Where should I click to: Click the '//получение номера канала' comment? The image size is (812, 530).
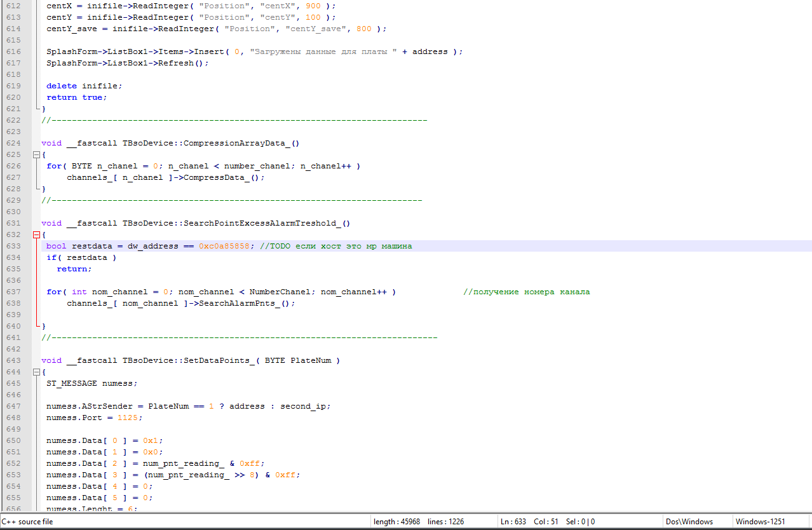(527, 292)
